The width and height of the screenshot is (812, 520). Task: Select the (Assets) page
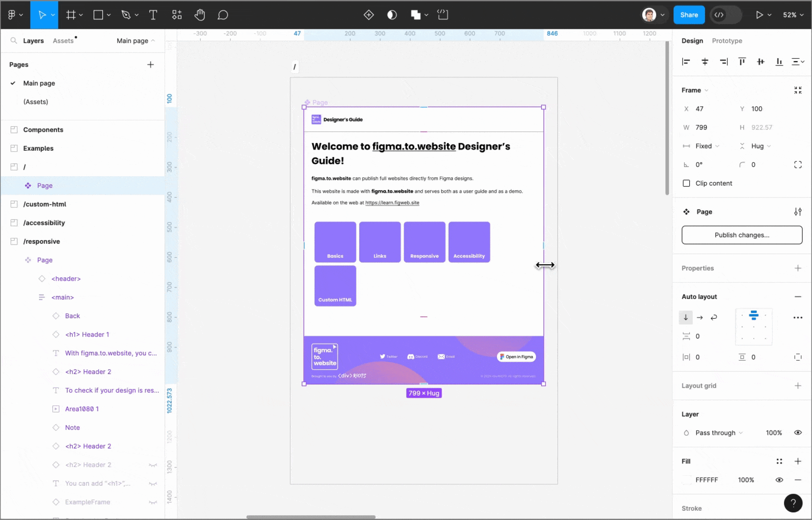36,102
